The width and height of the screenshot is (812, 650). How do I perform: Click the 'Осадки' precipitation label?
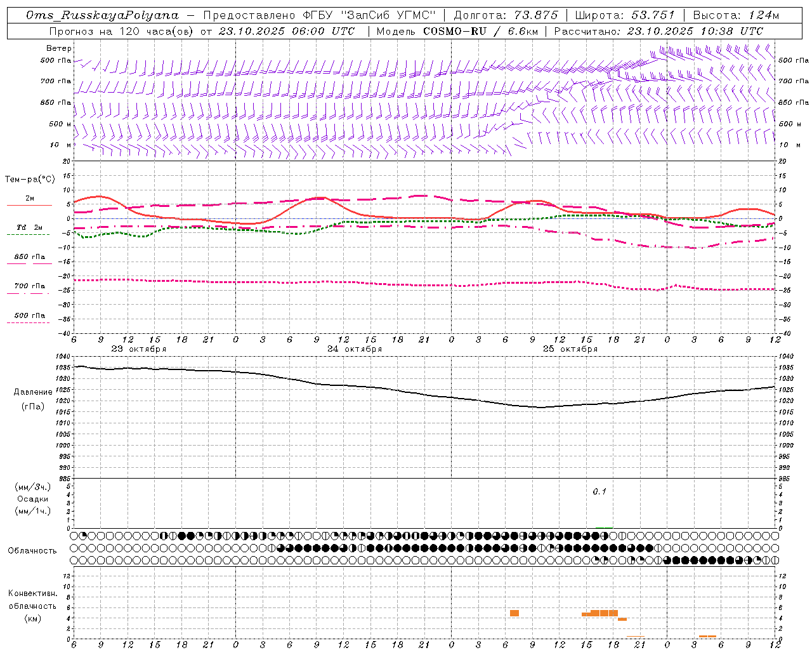[33, 500]
